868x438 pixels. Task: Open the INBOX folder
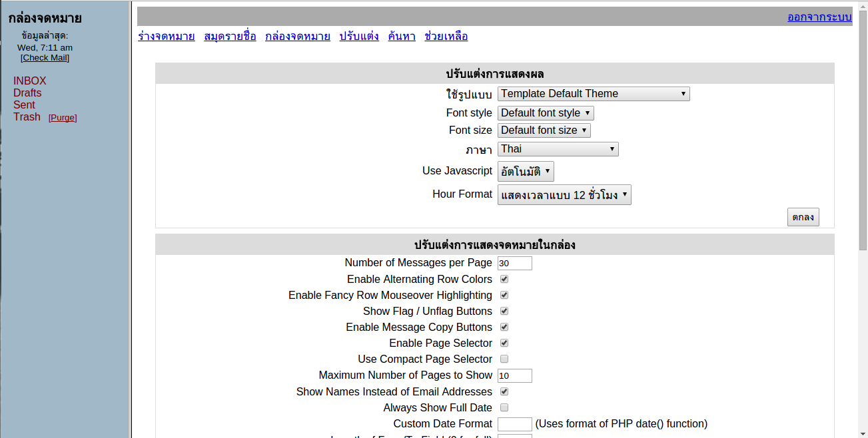pos(30,81)
